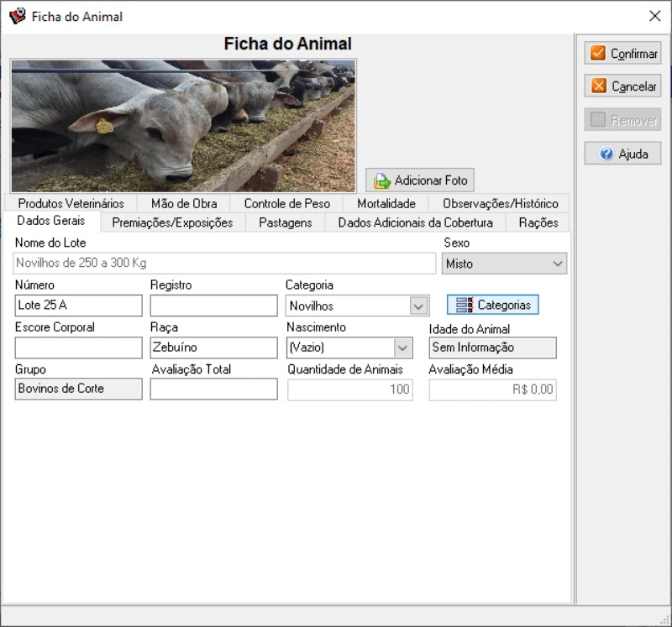Click the cattle photo thumbnail

[x=183, y=126]
